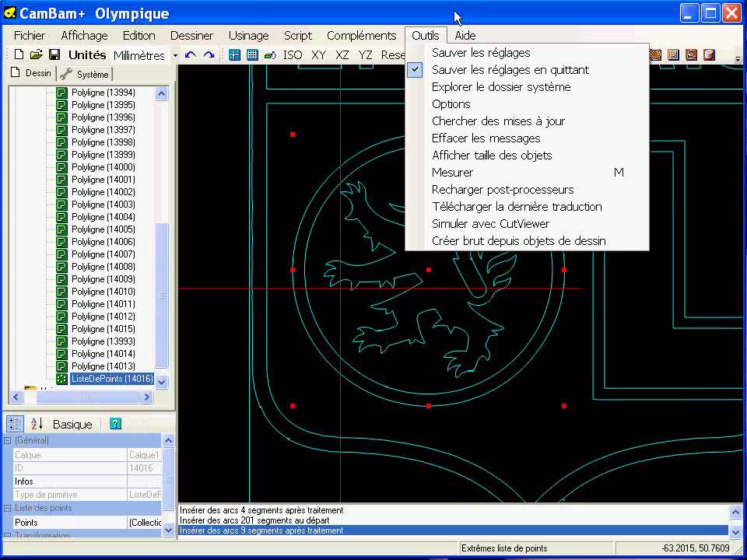Click the tree scrollbar up arrow

[x=162, y=94]
